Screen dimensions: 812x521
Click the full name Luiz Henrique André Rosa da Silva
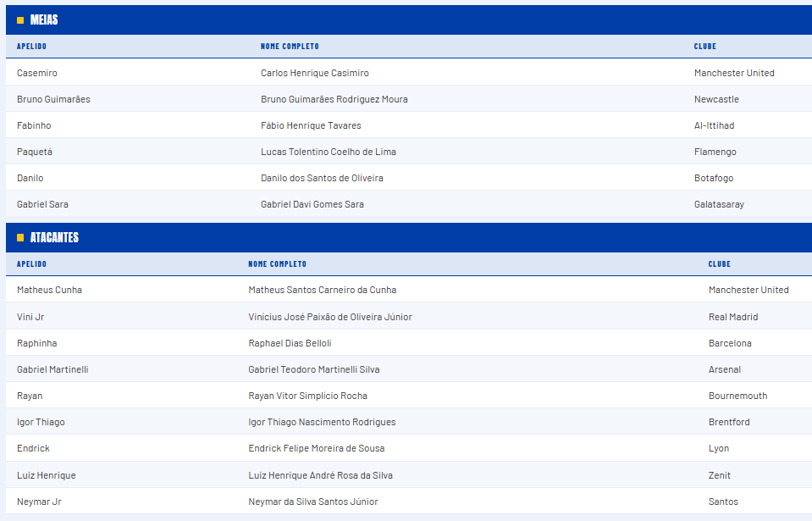point(320,475)
